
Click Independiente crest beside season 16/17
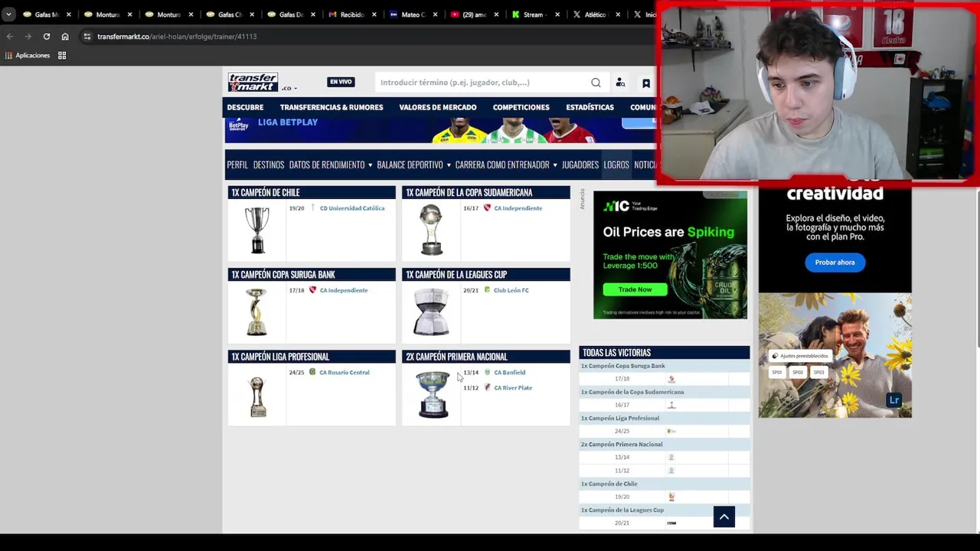tap(487, 208)
